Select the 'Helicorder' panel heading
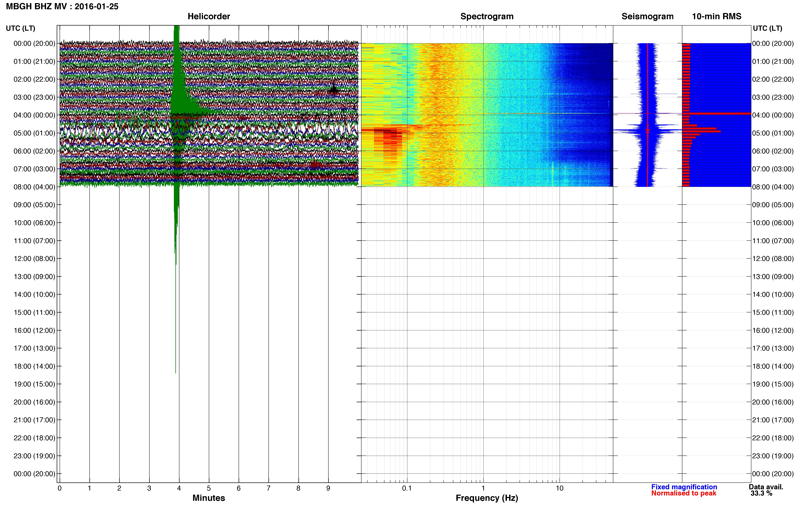The width and height of the screenshot is (812, 508). pyautogui.click(x=209, y=16)
